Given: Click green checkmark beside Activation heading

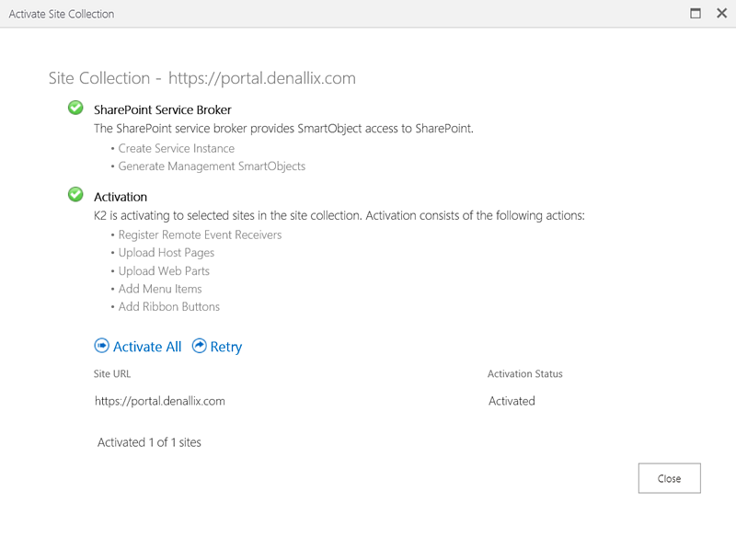Looking at the screenshot, I should point(75,195).
